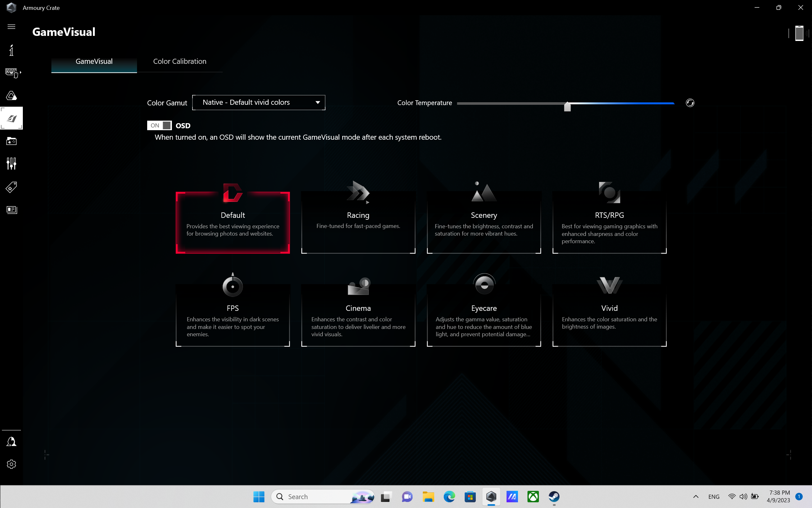Open Task View in taskbar

[x=386, y=497]
